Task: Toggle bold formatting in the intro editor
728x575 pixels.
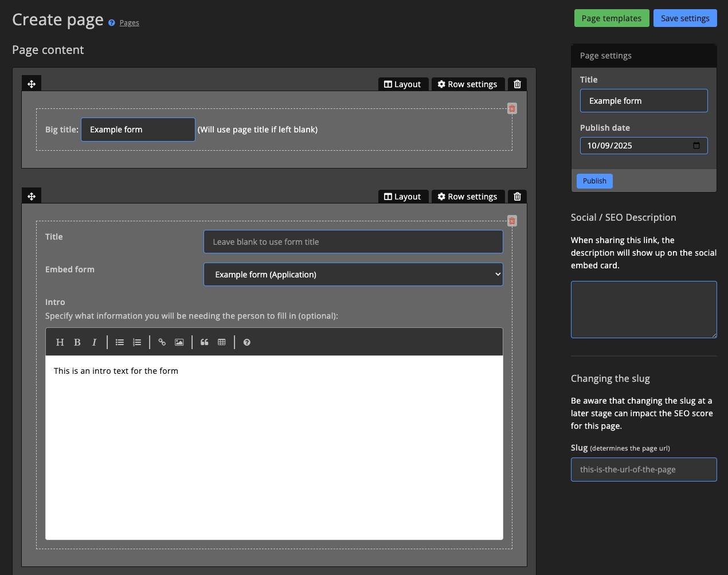Action: 77,342
